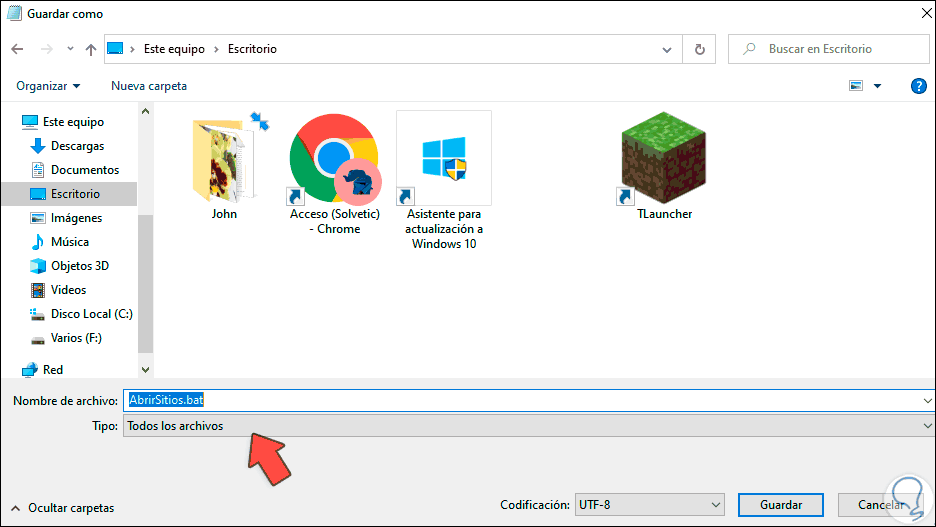This screenshot has width=936, height=527.
Task: Go up one folder level
Action: pos(91,50)
